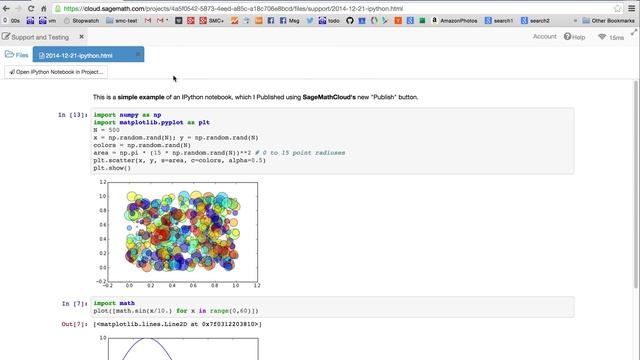Click the In [13] code cell
This screenshot has height=360, width=640.
click(332, 141)
